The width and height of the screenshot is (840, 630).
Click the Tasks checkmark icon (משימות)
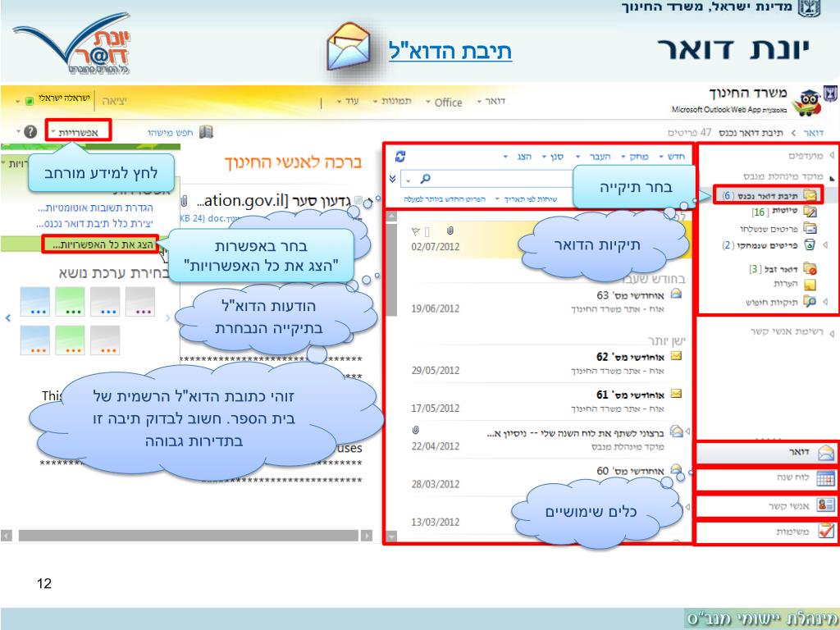[825, 531]
